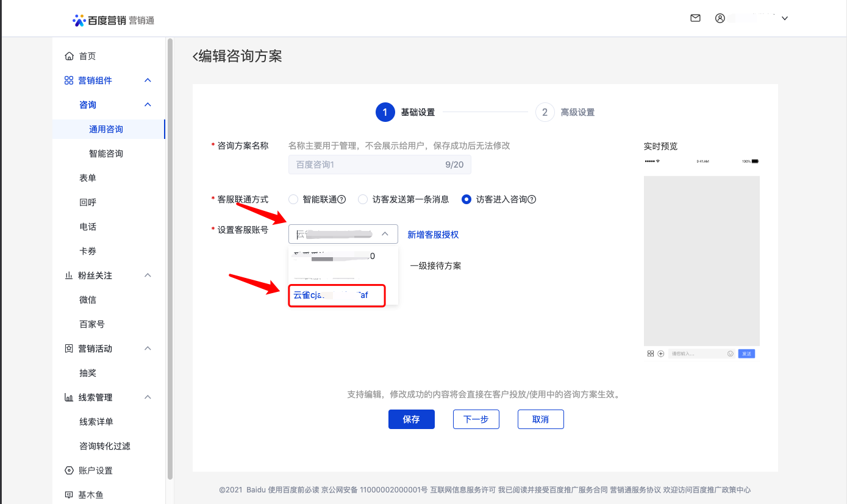
Task: Click the account profile icon in top bar
Action: (x=720, y=18)
